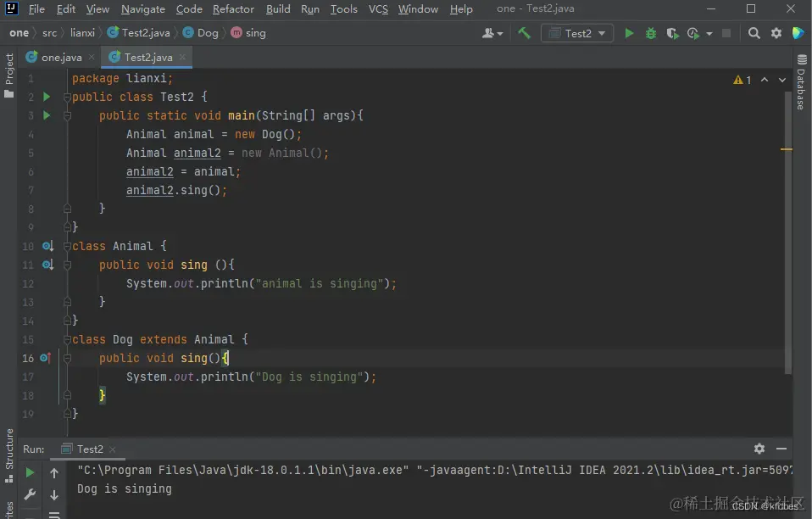Screen dimensions: 812x519
Task: Rerun Test2 from Run panel
Action: point(30,472)
